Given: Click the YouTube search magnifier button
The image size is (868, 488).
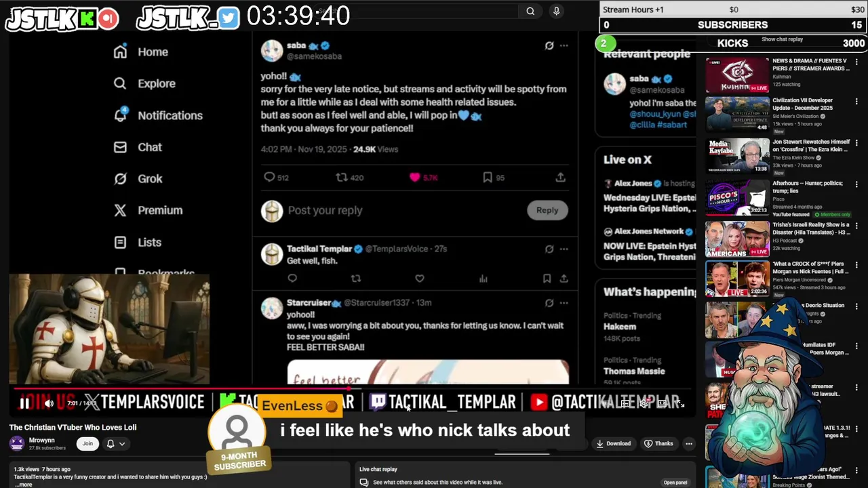Looking at the screenshot, I should pos(530,11).
